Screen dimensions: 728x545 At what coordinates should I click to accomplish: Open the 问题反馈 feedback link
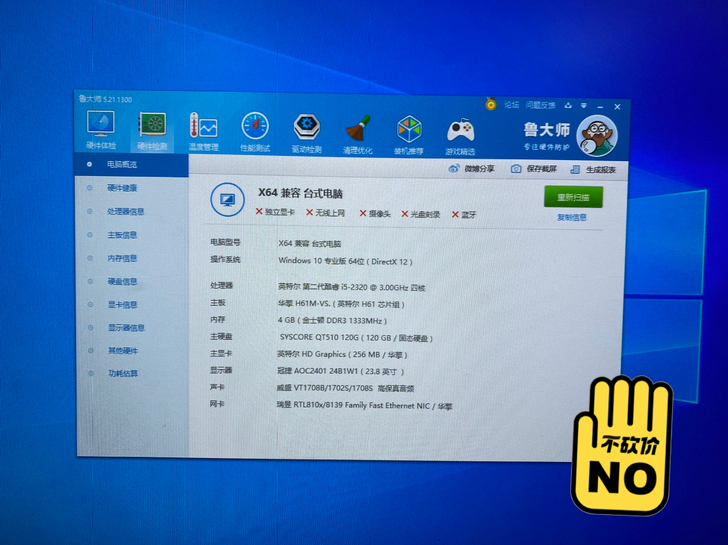tap(540, 105)
